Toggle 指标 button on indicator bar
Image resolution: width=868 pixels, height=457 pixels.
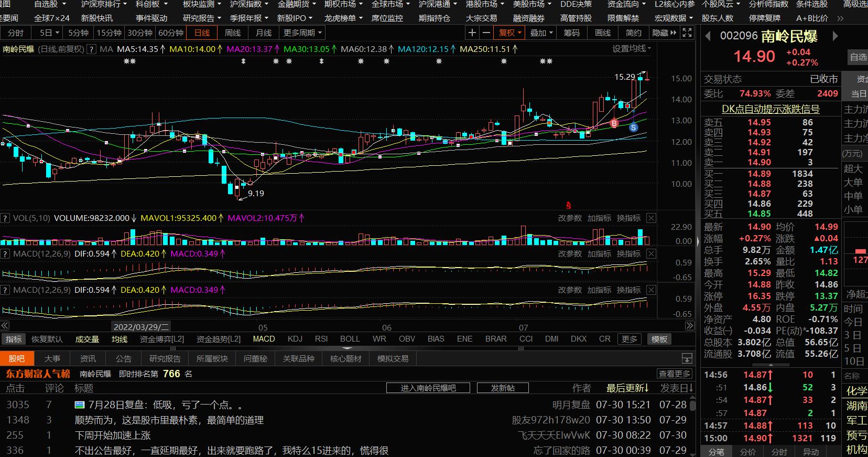coord(14,339)
